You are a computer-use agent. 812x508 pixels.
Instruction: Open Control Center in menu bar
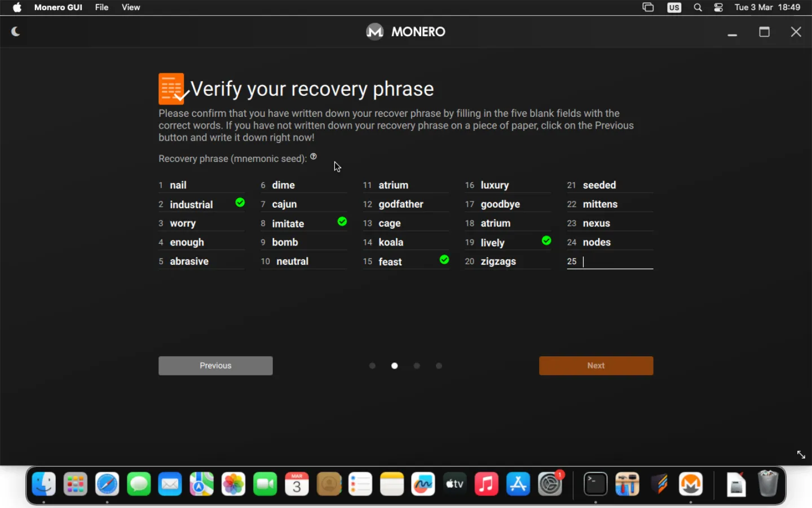(719, 7)
